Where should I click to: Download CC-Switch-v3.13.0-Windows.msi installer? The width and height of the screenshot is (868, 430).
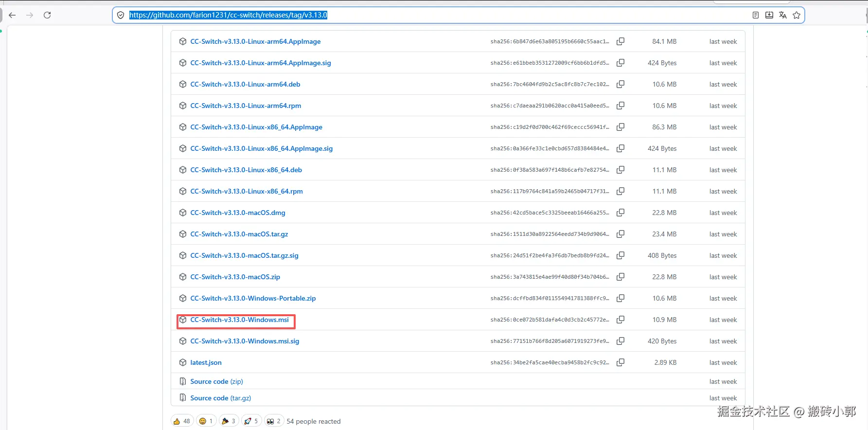240,320
